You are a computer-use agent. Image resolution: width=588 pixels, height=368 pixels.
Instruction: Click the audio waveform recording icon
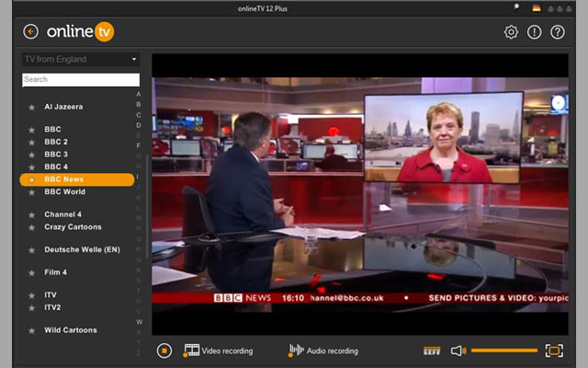click(296, 350)
